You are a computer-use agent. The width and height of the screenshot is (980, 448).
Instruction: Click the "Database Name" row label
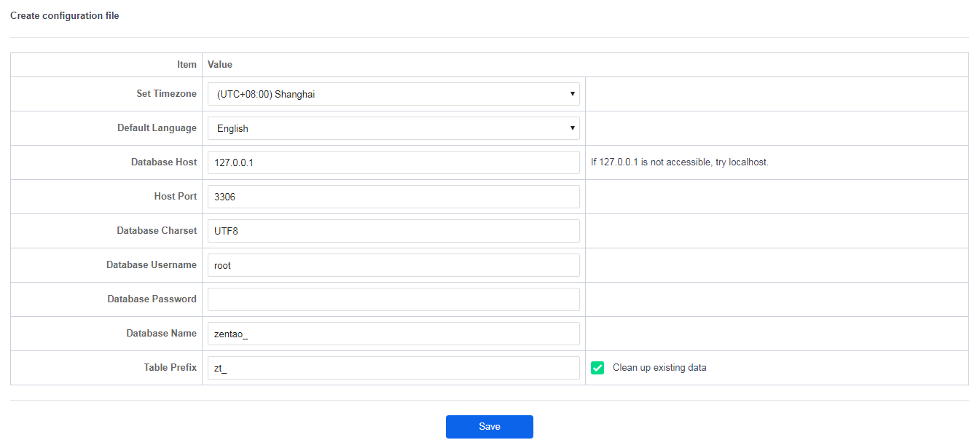(x=161, y=334)
